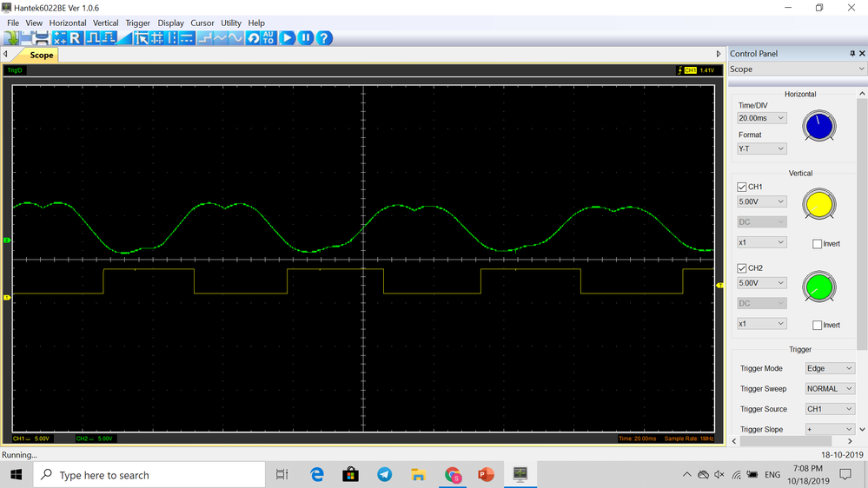
Task: Click the first square pulse toolbar icon
Action: point(93,37)
